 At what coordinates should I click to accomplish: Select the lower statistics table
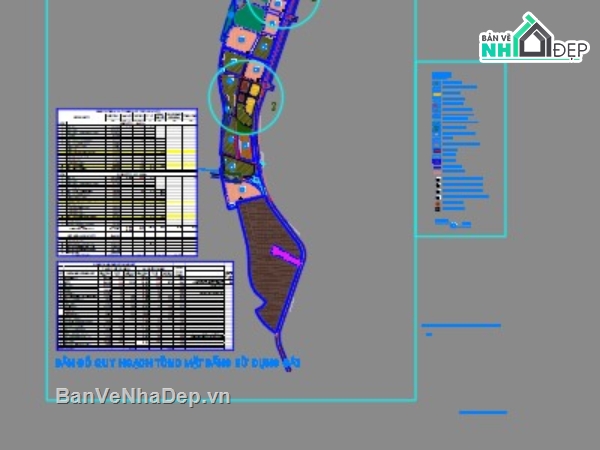tap(145, 305)
